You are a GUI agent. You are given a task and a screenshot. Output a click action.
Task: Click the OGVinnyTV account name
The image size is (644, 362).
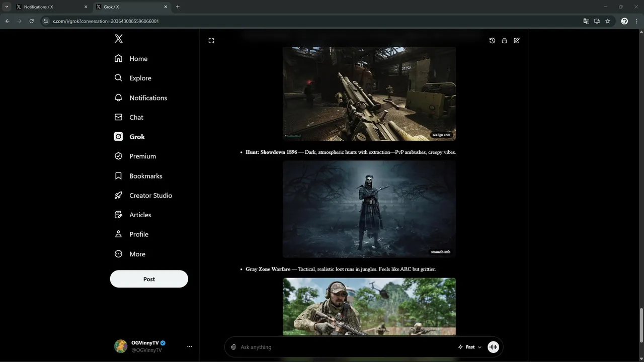pos(145,343)
